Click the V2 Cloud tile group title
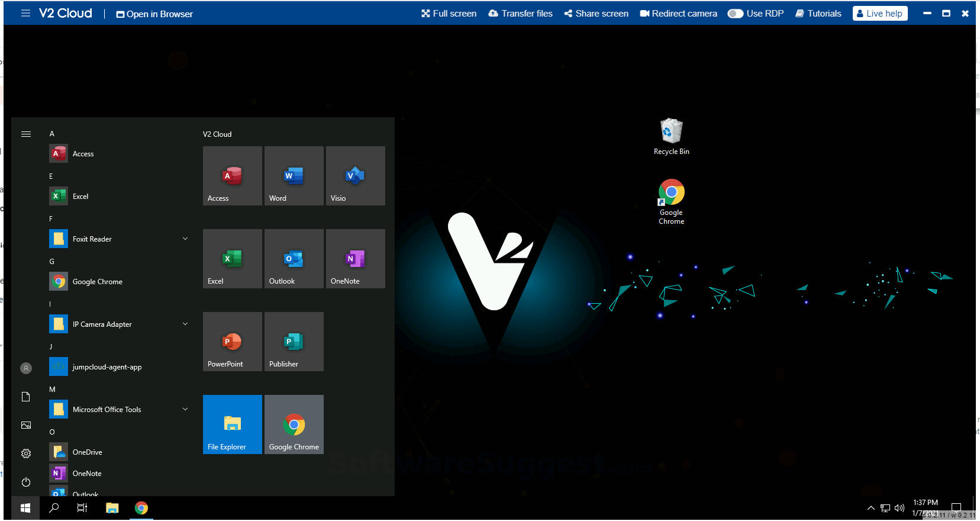The image size is (980, 521). click(x=217, y=134)
